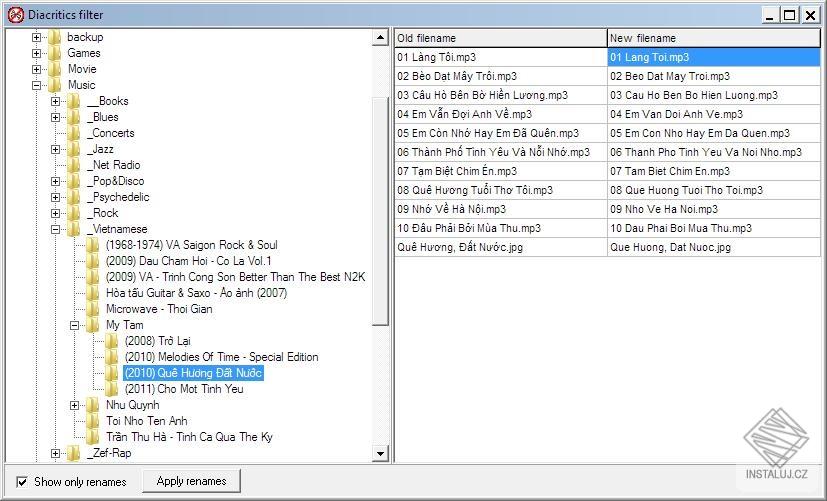Collapse the My Tam folder node

click(74, 325)
